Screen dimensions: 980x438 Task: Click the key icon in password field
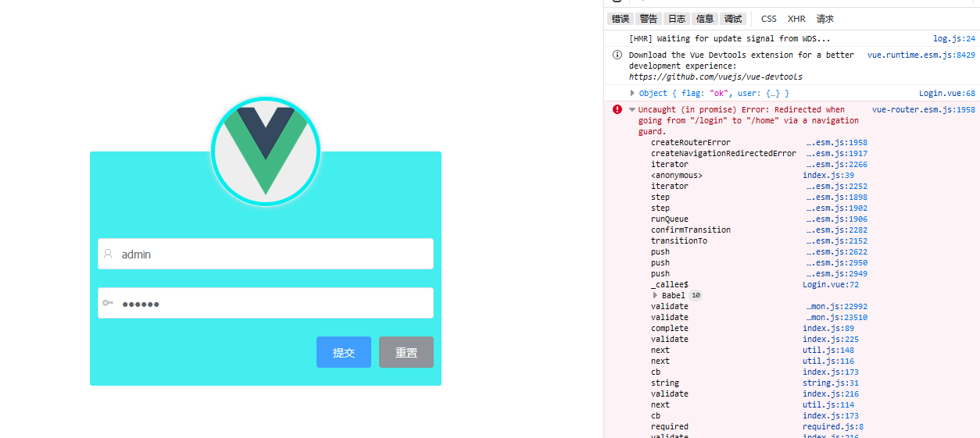(108, 303)
